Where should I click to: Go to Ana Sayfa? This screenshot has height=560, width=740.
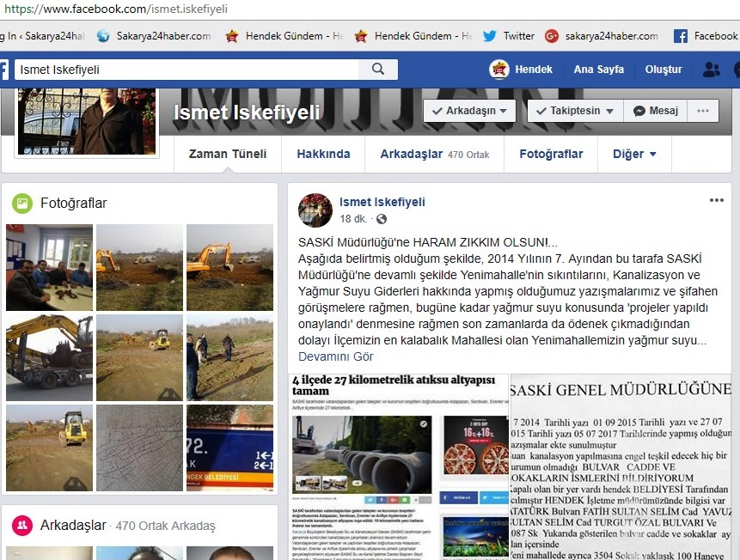tap(598, 70)
